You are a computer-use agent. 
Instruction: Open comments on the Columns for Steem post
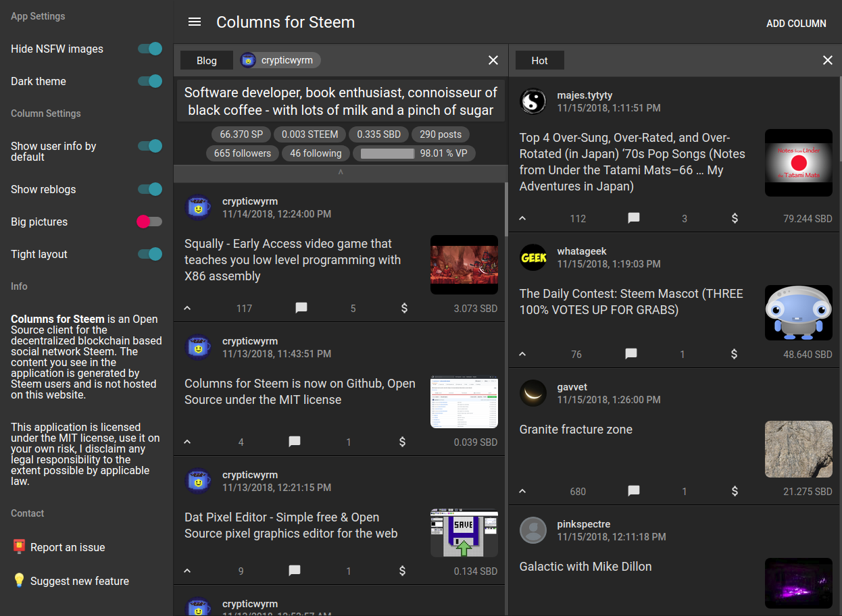click(x=294, y=442)
